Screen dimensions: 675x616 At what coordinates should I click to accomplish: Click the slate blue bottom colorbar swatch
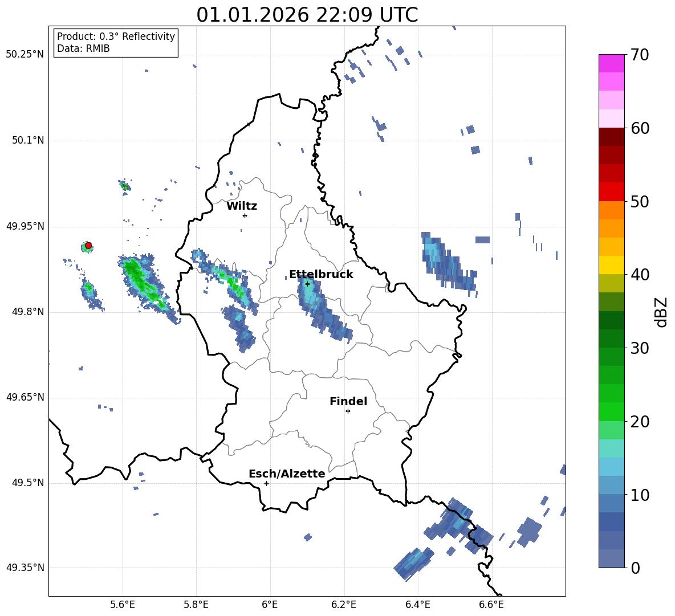click(611, 558)
